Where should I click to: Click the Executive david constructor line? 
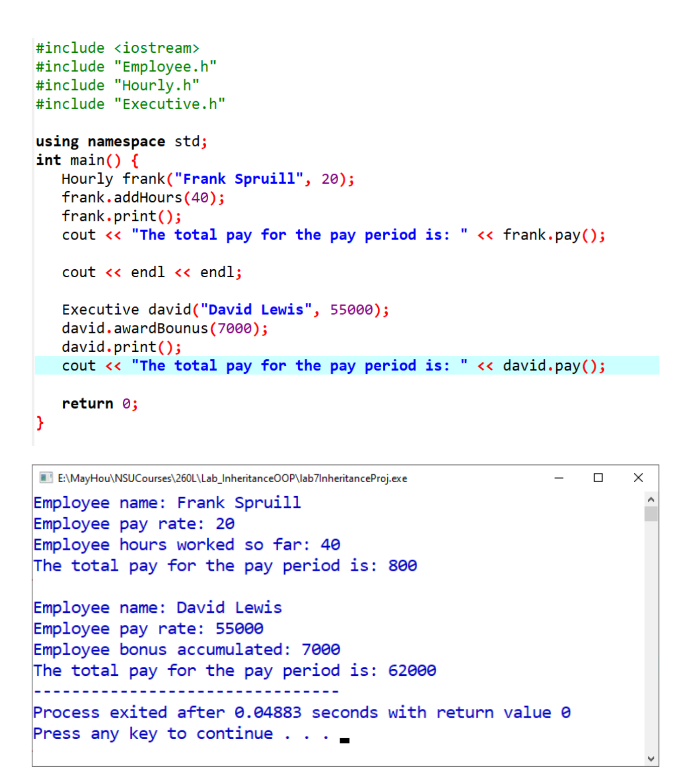coord(224,309)
